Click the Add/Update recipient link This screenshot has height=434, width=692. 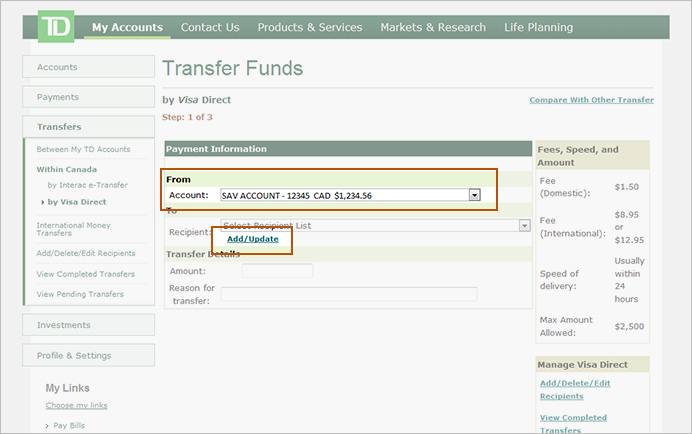click(x=252, y=239)
